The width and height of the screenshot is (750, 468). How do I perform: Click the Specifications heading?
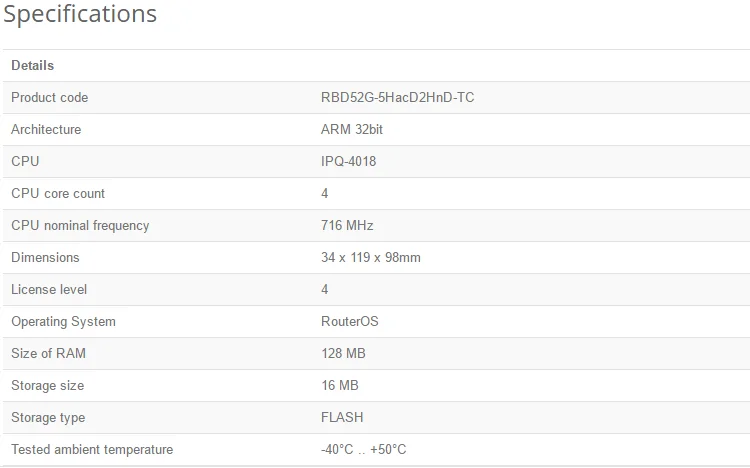(x=80, y=14)
